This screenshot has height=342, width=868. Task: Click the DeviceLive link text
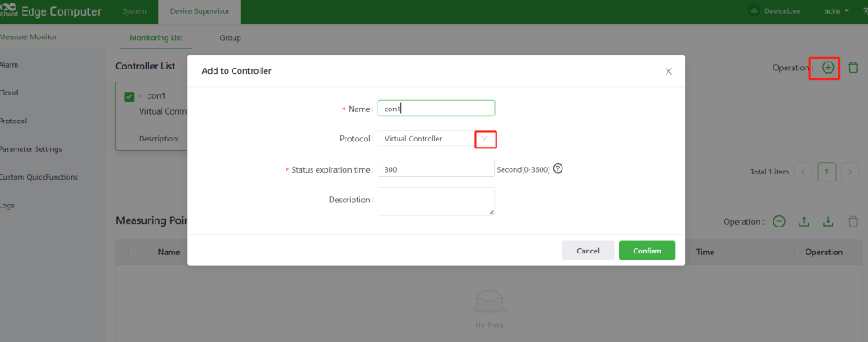pyautogui.click(x=782, y=11)
